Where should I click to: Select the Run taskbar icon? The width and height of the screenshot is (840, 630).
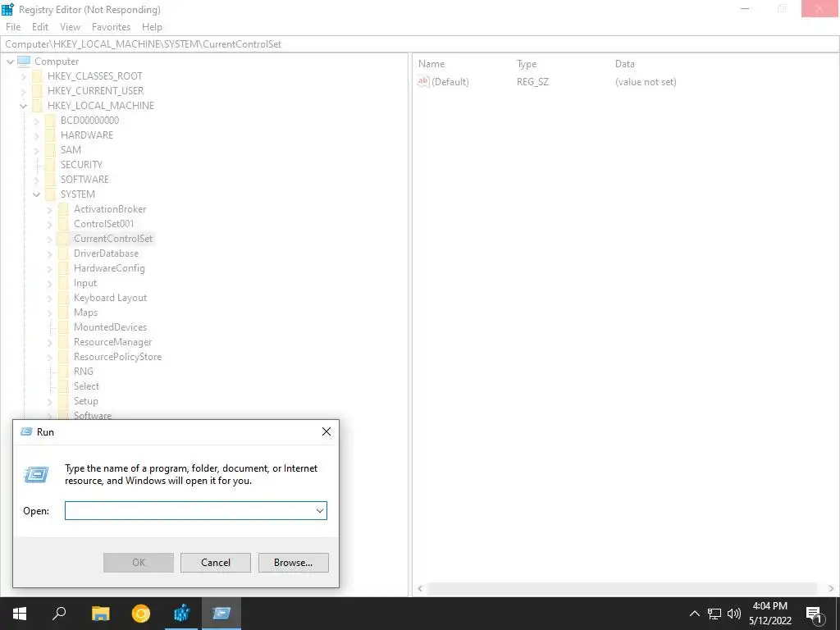pyautogui.click(x=221, y=614)
